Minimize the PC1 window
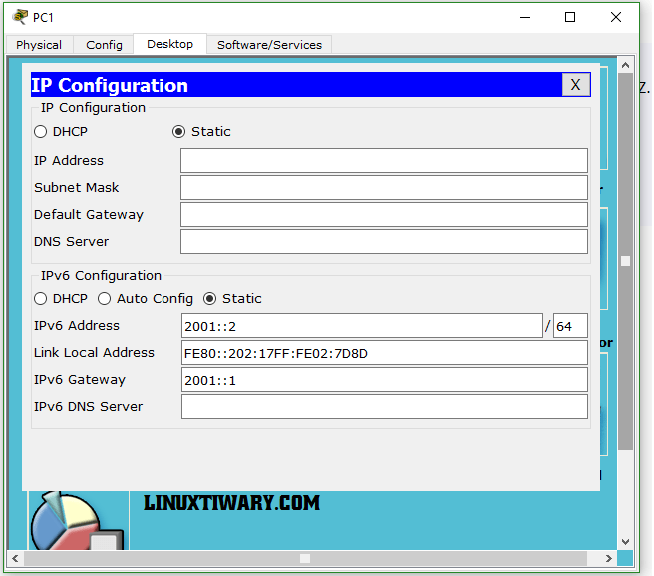The image size is (654, 576). coord(525,18)
